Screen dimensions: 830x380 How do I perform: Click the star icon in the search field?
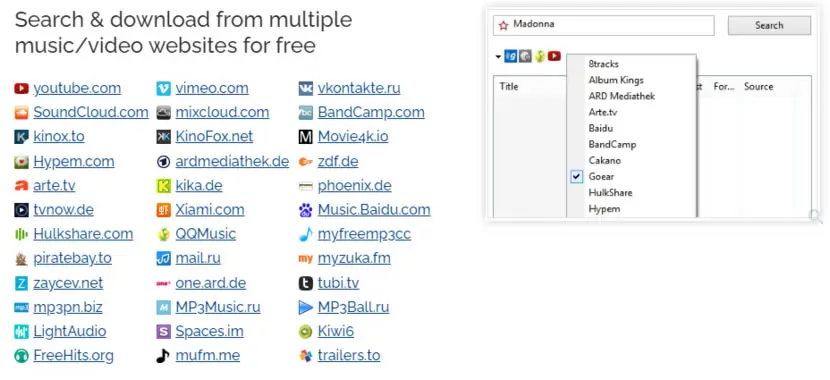503,25
